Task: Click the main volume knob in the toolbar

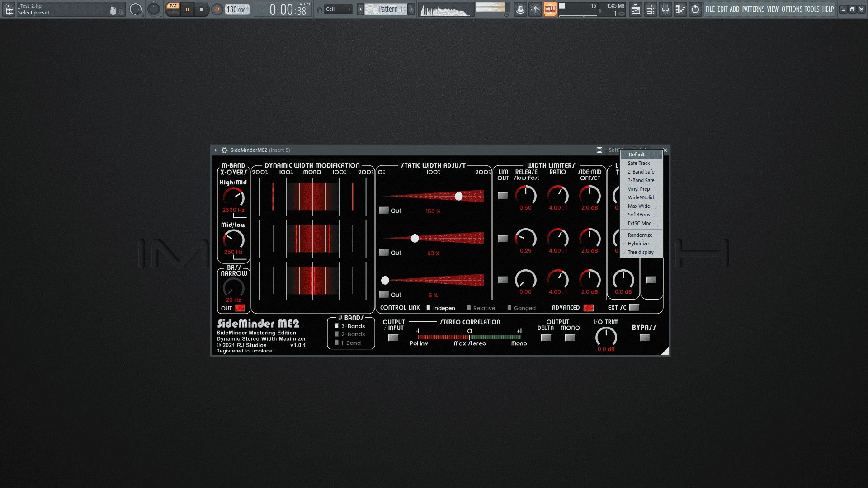Action: tap(136, 9)
